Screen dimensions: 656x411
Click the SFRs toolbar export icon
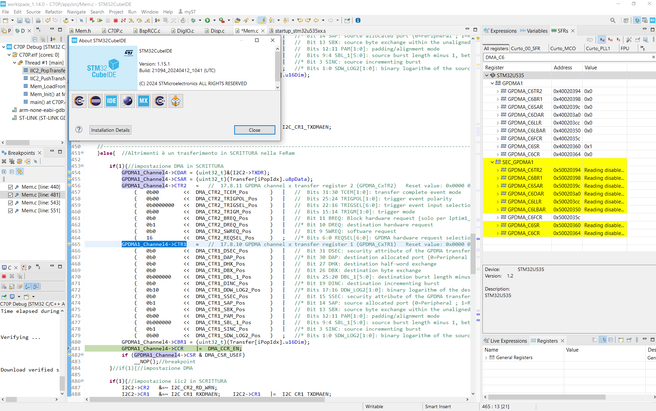coord(637,40)
